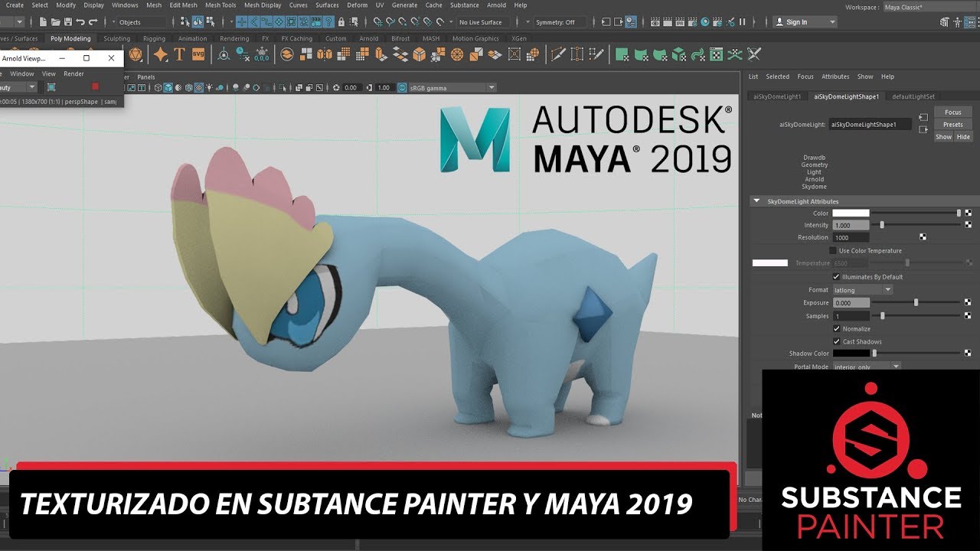Click the Bevel cube shelf icon
Image resolution: width=980 pixels, height=551 pixels.
[419, 54]
